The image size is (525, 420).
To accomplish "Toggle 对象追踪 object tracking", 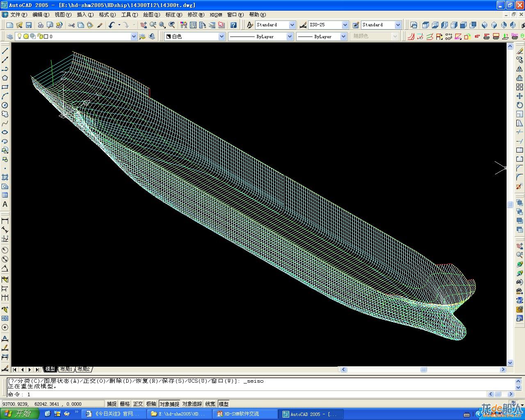I will tap(192, 404).
